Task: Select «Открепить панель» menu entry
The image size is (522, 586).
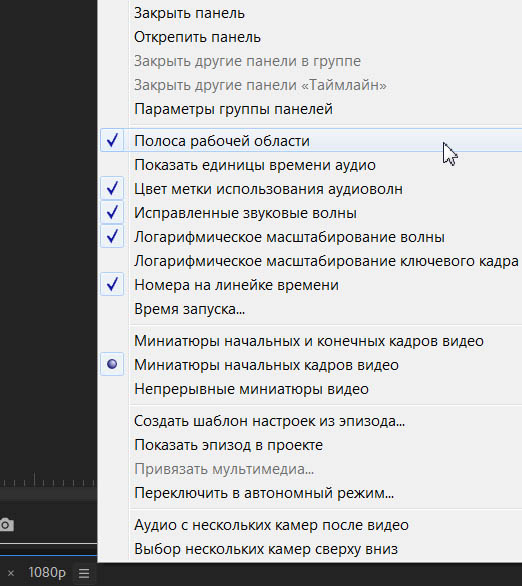Action: 311,37
